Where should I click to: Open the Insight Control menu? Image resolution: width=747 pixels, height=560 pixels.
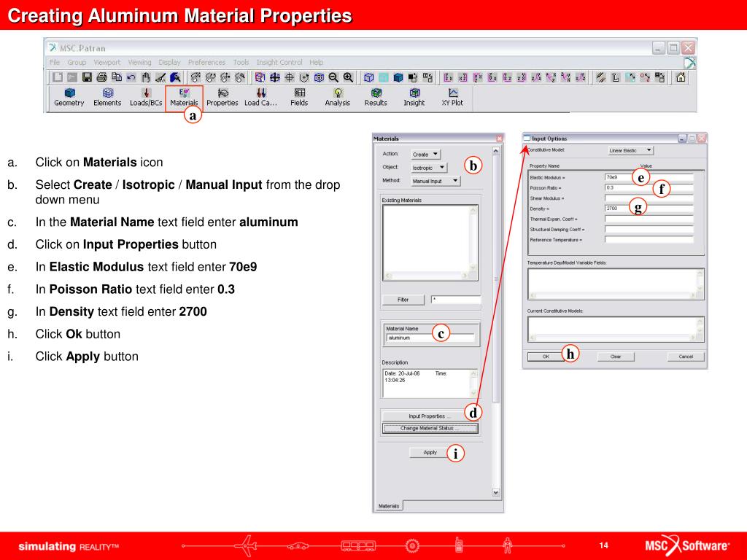[x=279, y=63]
